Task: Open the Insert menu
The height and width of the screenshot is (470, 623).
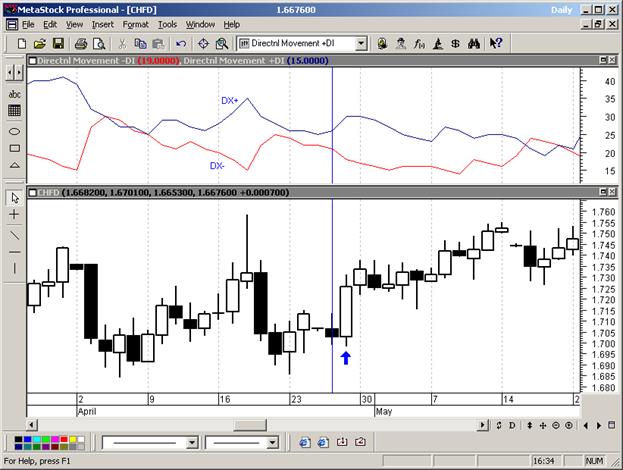Action: pyautogui.click(x=103, y=25)
